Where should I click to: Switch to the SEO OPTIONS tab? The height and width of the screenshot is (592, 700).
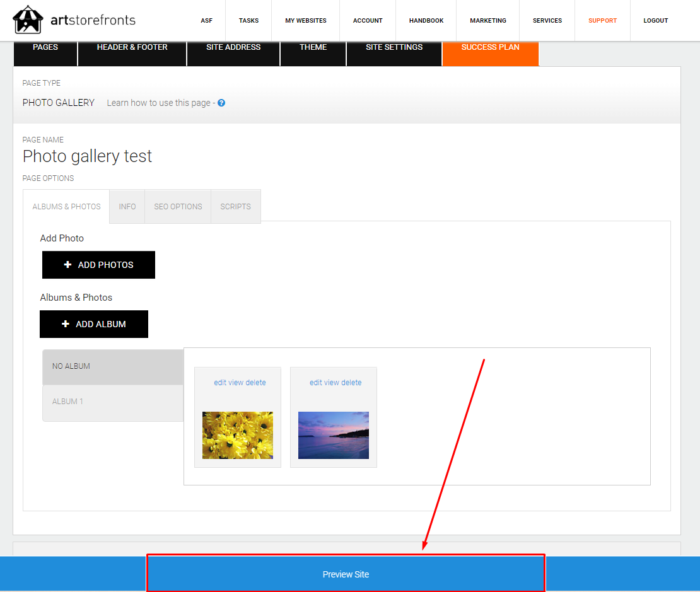click(x=177, y=206)
